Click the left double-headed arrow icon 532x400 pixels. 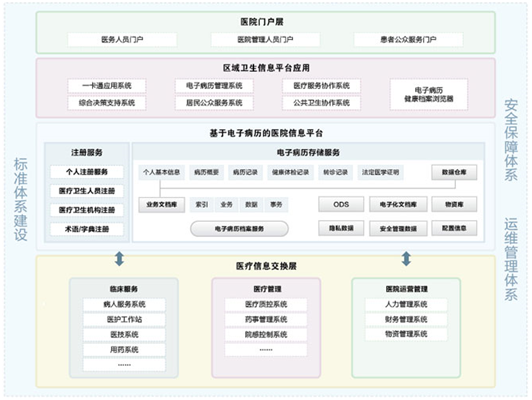(119, 259)
